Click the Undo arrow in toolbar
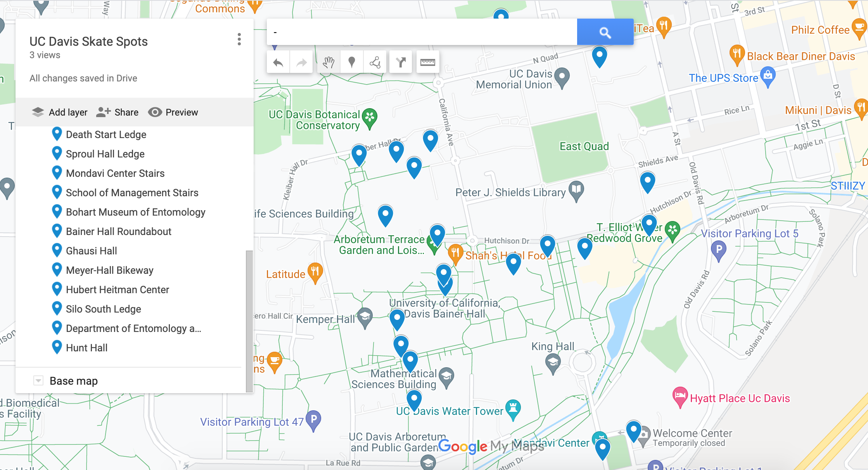The height and width of the screenshot is (470, 868). (278, 62)
